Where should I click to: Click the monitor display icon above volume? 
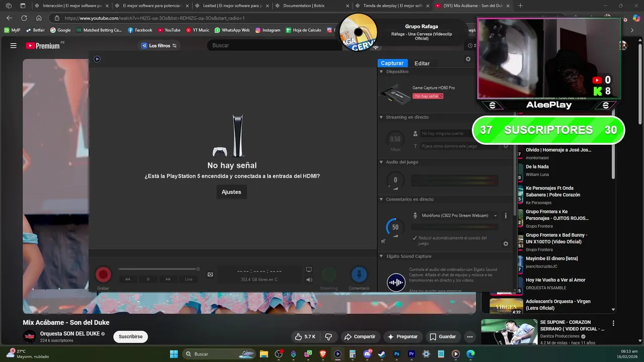(x=309, y=269)
